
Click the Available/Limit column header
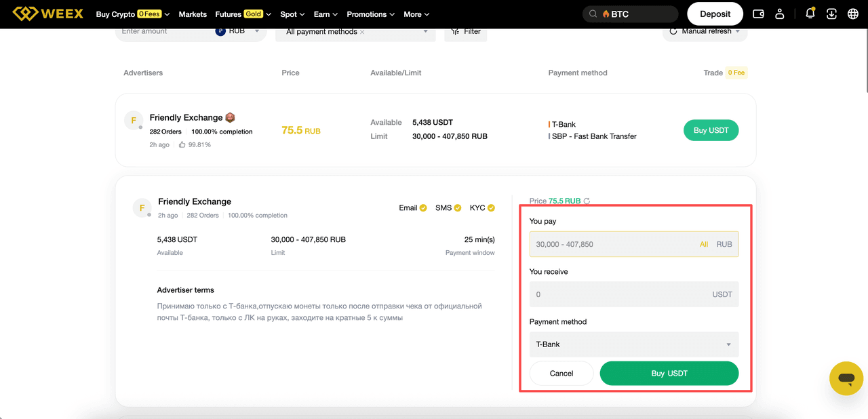(396, 73)
